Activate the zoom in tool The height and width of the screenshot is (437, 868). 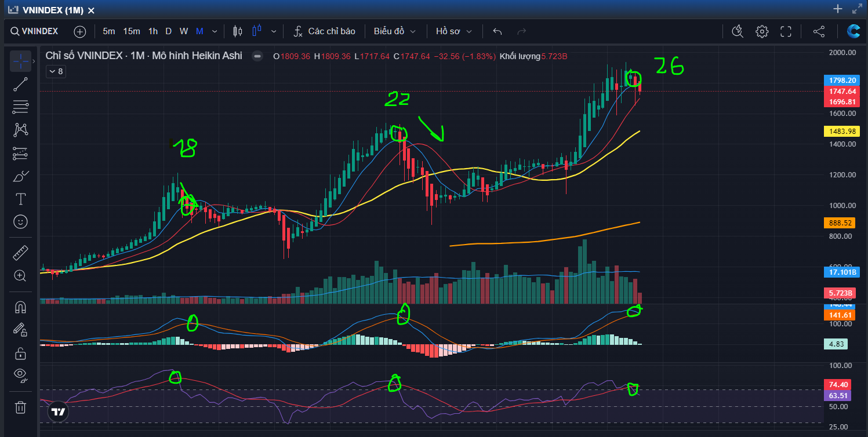point(20,276)
